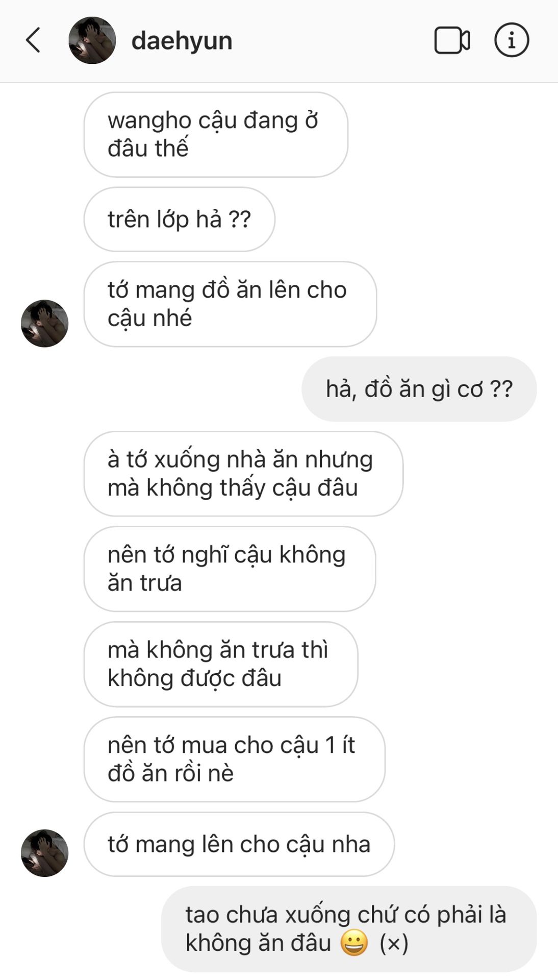Viewport: 558px width, 980px height.
Task: Open conversation info via the info icon
Action: click(512, 40)
